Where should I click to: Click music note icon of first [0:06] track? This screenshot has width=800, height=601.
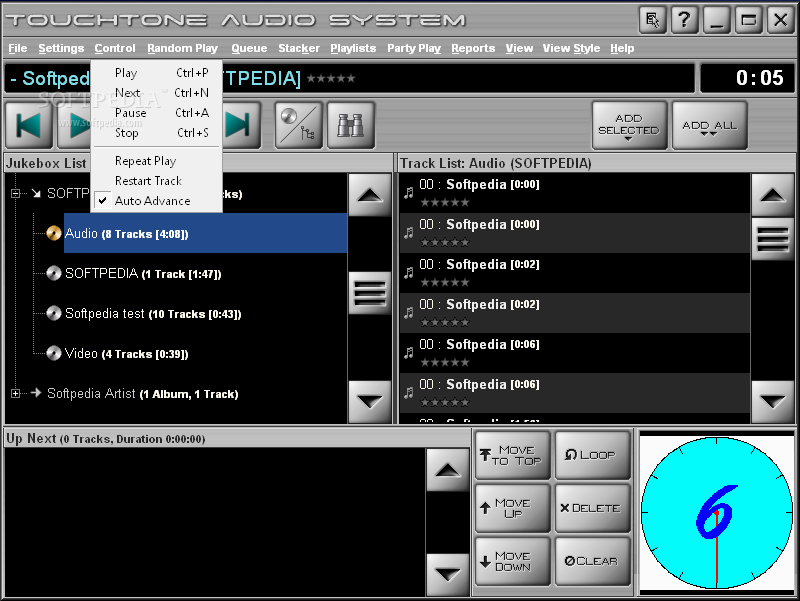click(409, 353)
